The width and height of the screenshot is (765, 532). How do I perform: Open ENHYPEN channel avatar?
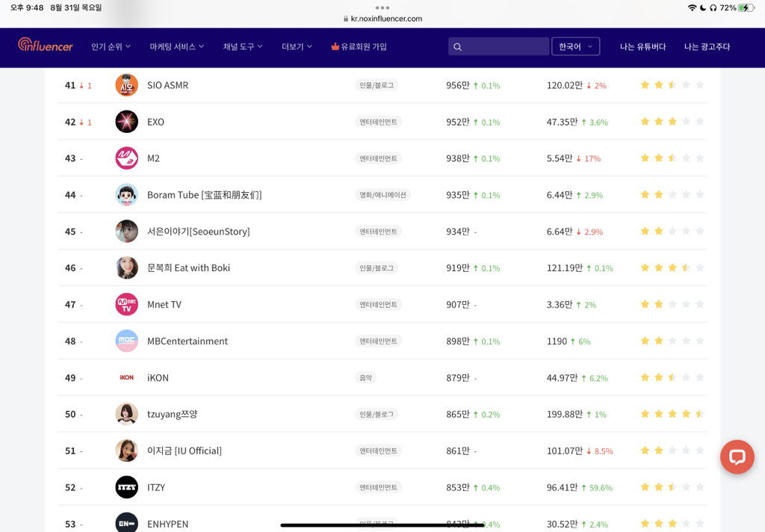pyautogui.click(x=126, y=522)
